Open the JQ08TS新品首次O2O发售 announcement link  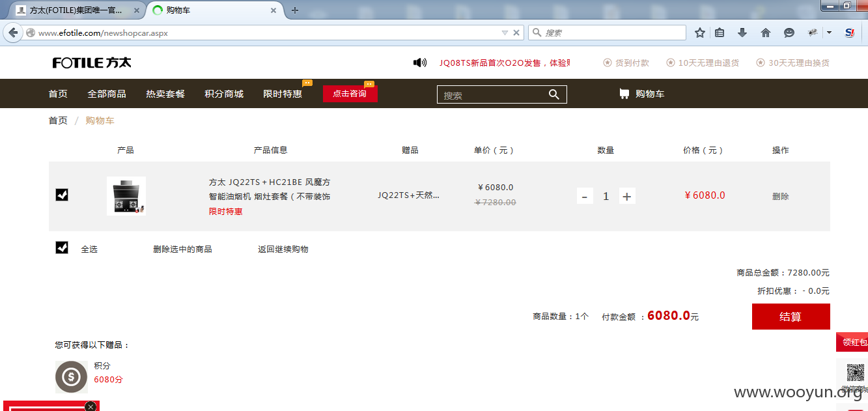pos(505,63)
